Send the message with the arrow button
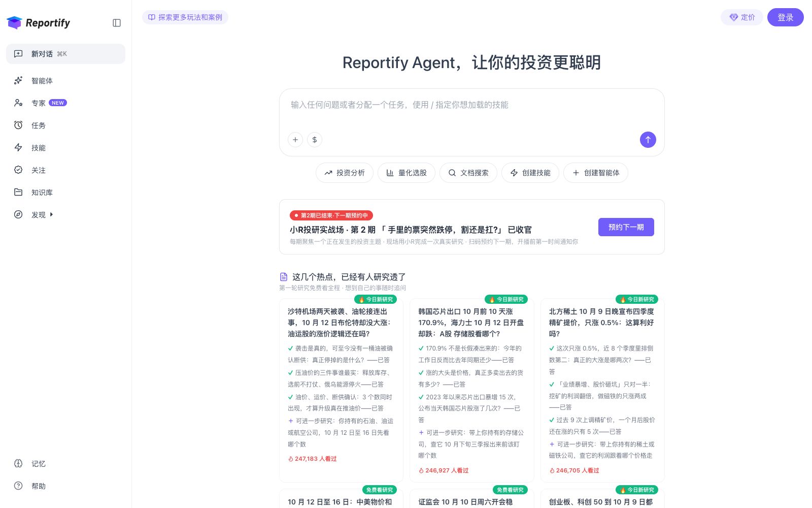 point(648,140)
